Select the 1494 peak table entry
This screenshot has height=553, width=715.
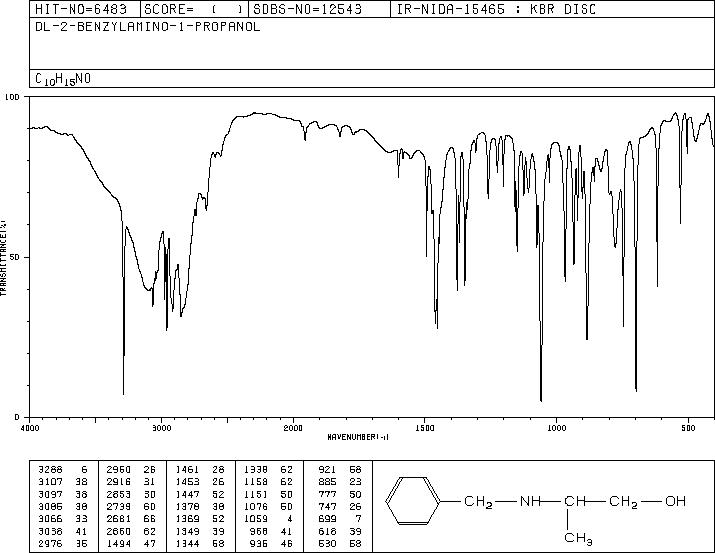click(131, 543)
